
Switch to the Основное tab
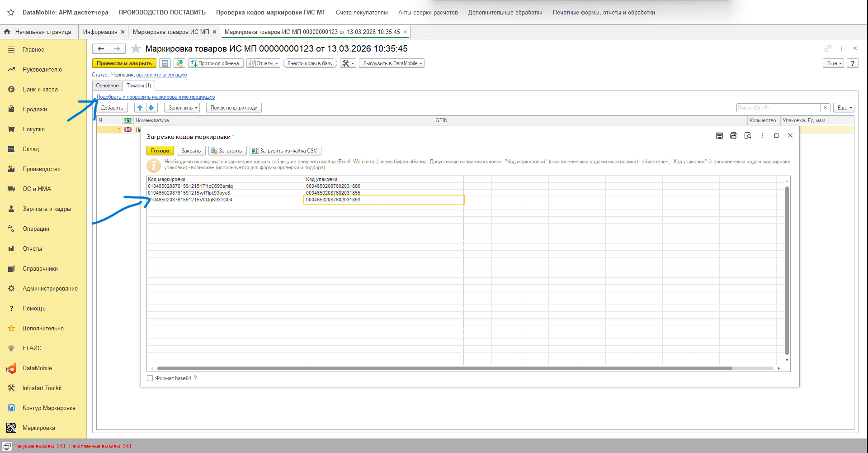107,86
